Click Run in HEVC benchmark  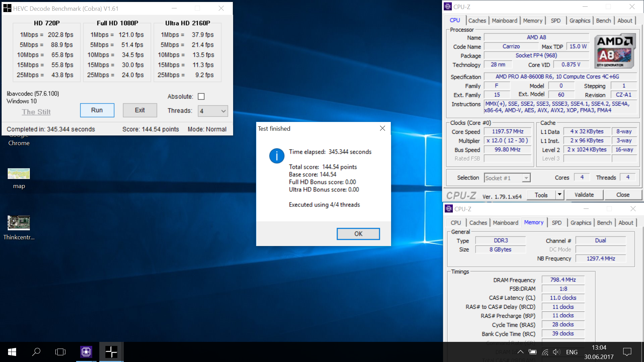point(97,110)
